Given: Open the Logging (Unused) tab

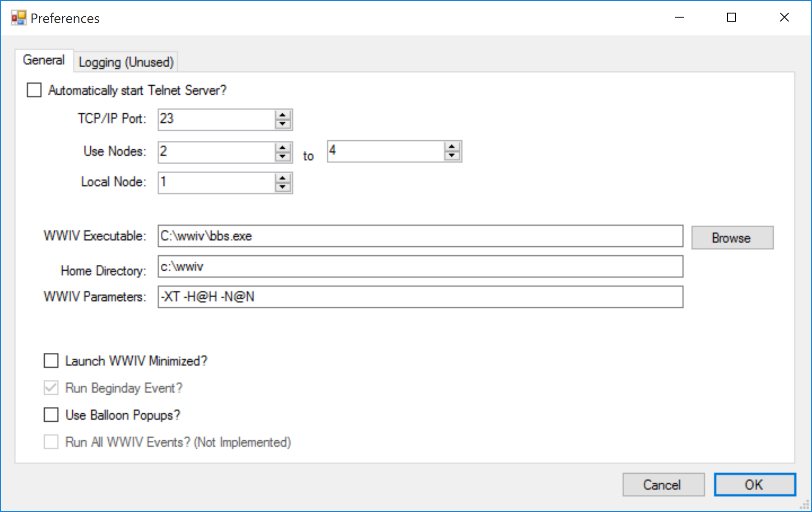Looking at the screenshot, I should pos(126,62).
